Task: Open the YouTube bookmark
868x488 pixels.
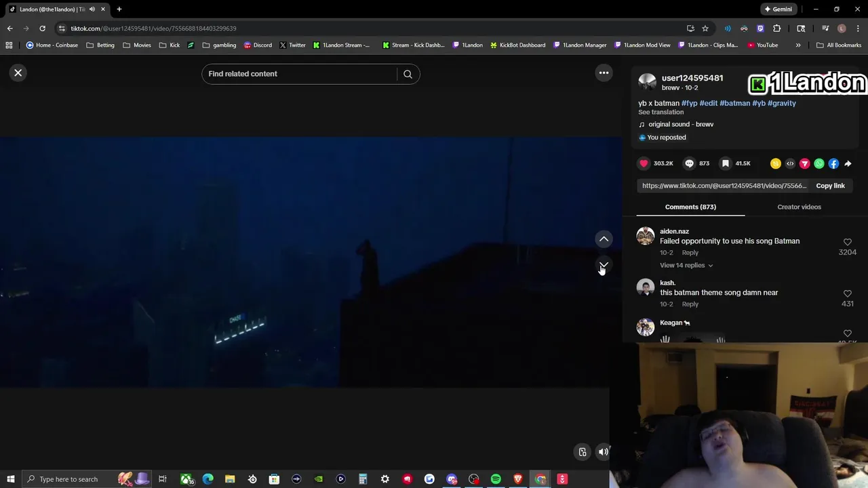Action: (x=763, y=45)
